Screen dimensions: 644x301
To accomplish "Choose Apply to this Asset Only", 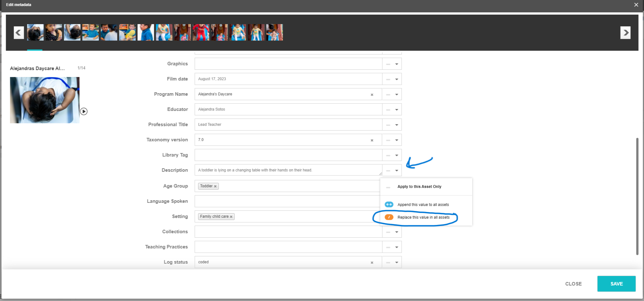I will pos(419,187).
